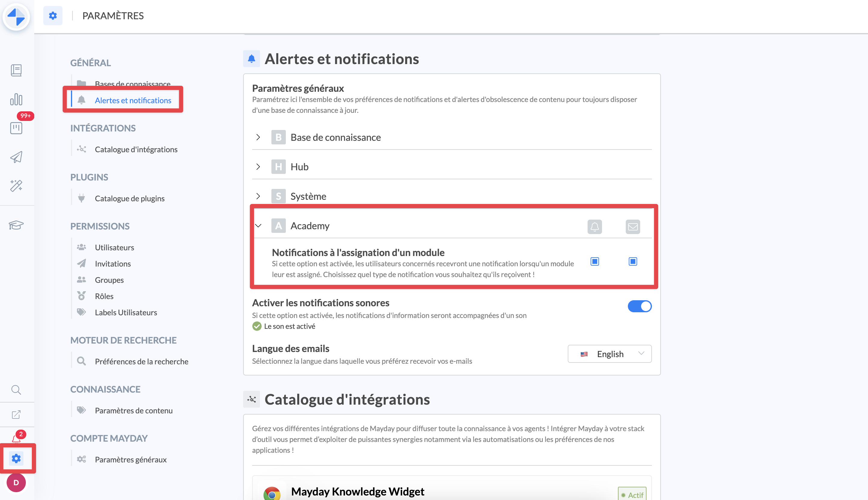Toggle the module assignment email notification checkbox
This screenshot has height=500, width=868.
(633, 262)
